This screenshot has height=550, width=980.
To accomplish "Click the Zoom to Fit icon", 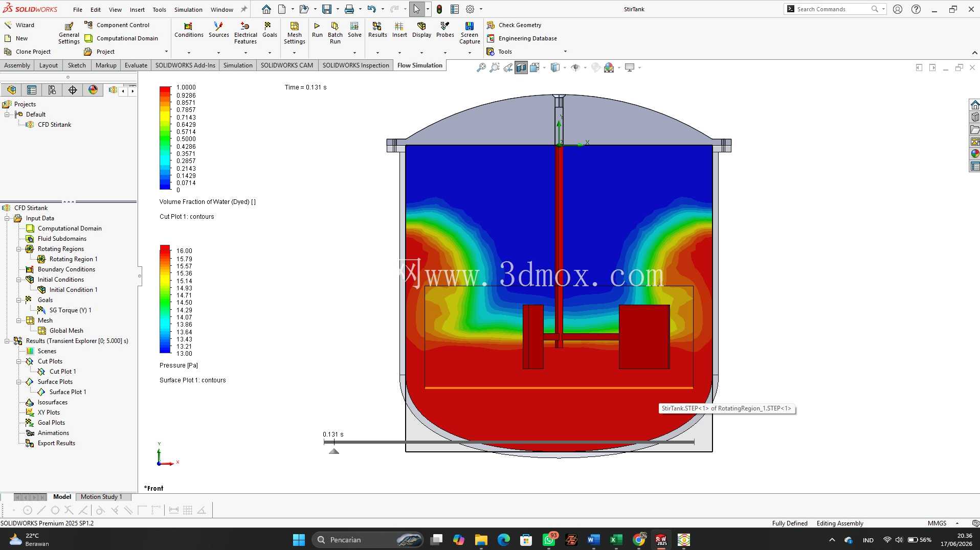I will (x=481, y=67).
